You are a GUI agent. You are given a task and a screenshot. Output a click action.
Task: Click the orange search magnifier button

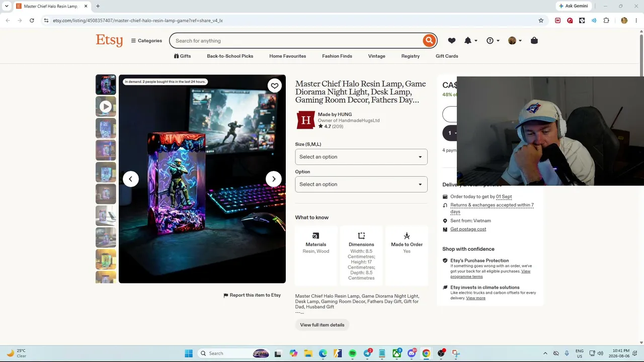(429, 41)
